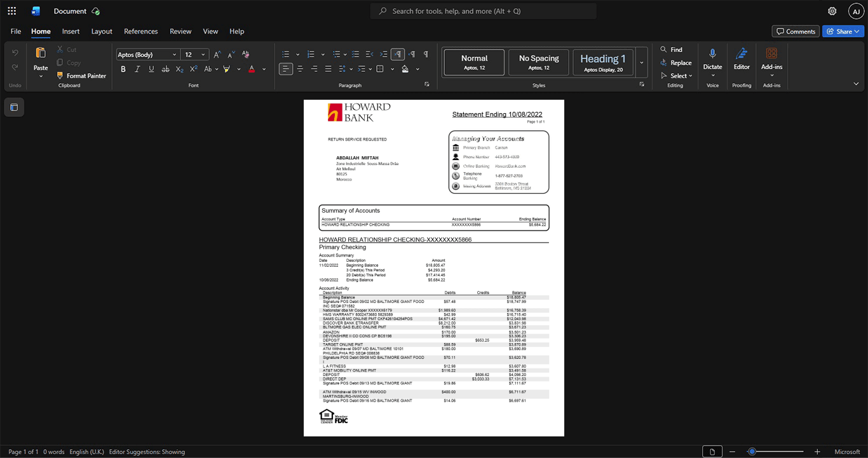The width and height of the screenshot is (868, 458).
Task: Increase paragraph indent
Action: [x=384, y=55]
